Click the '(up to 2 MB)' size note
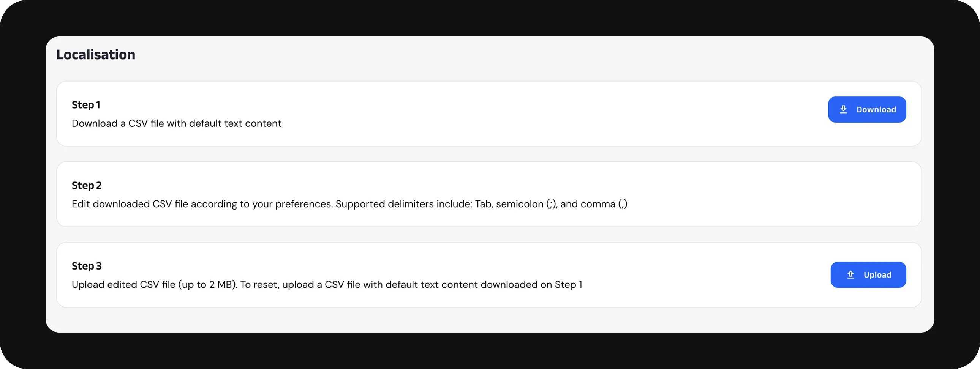This screenshot has height=369, width=980. coord(208,285)
